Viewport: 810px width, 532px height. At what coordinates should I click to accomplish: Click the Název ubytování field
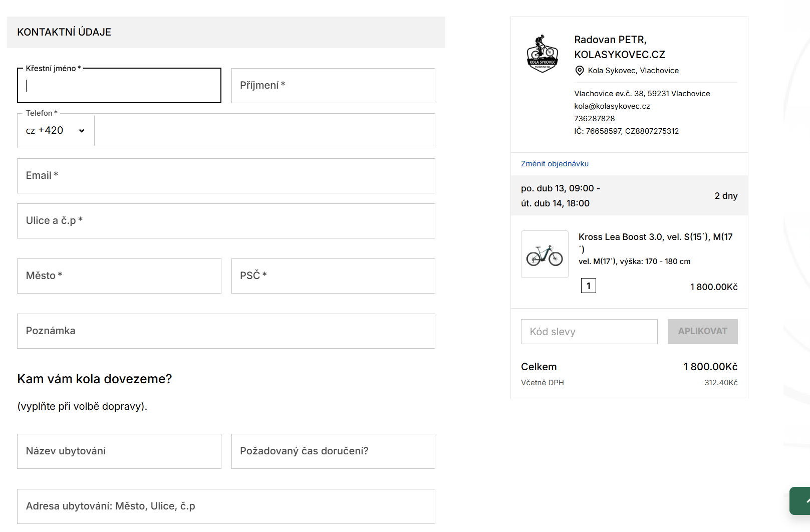coord(119,451)
